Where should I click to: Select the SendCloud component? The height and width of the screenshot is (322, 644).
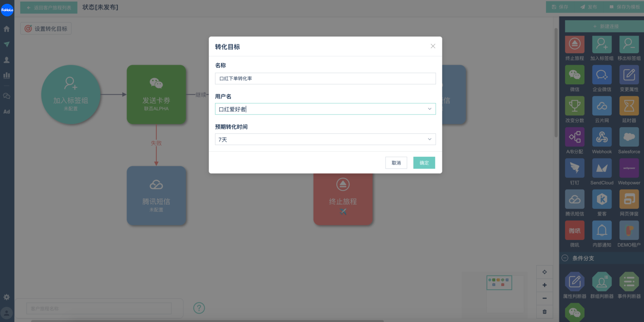pos(602,168)
